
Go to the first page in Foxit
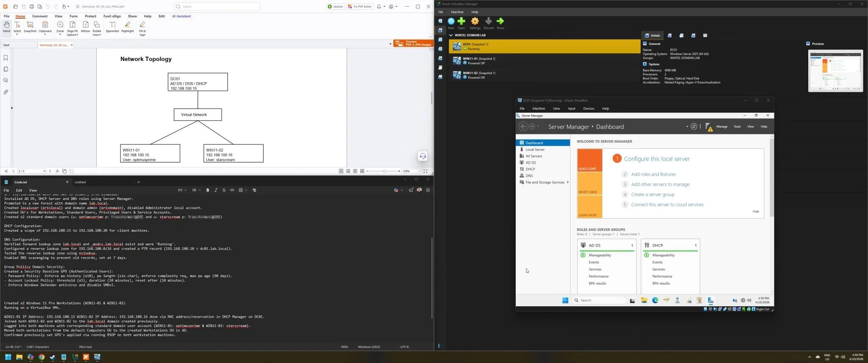tap(6, 171)
